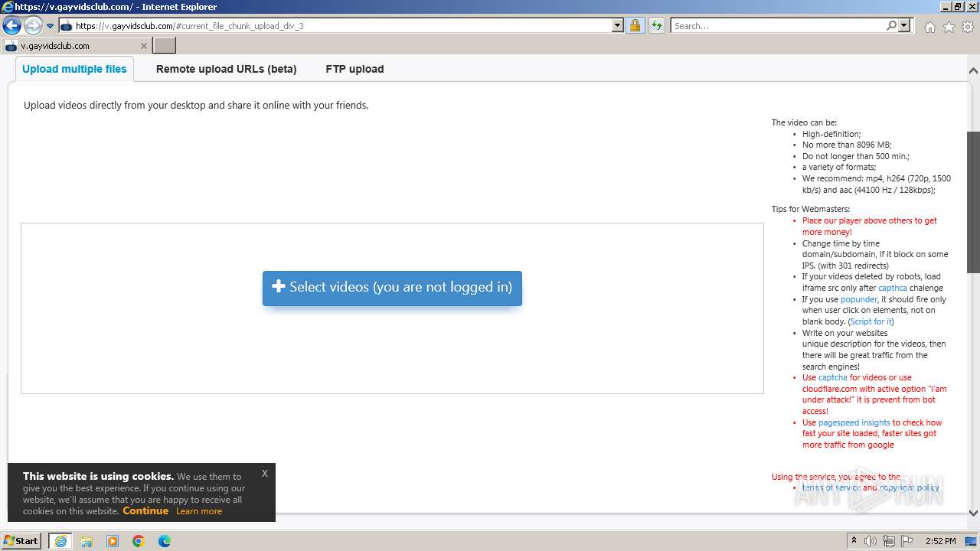Image resolution: width=980 pixels, height=551 pixels.
Task: Click the plus icon on Select videos
Action: coord(279,287)
